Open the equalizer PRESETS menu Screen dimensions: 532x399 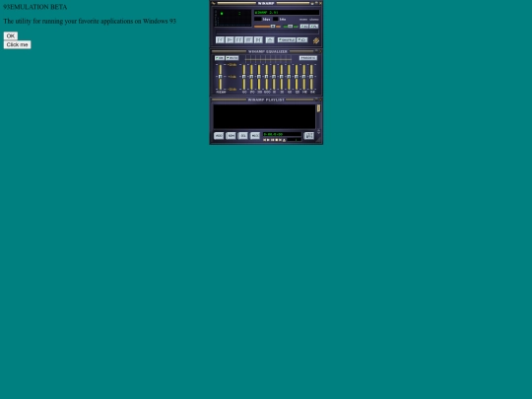pyautogui.click(x=308, y=58)
